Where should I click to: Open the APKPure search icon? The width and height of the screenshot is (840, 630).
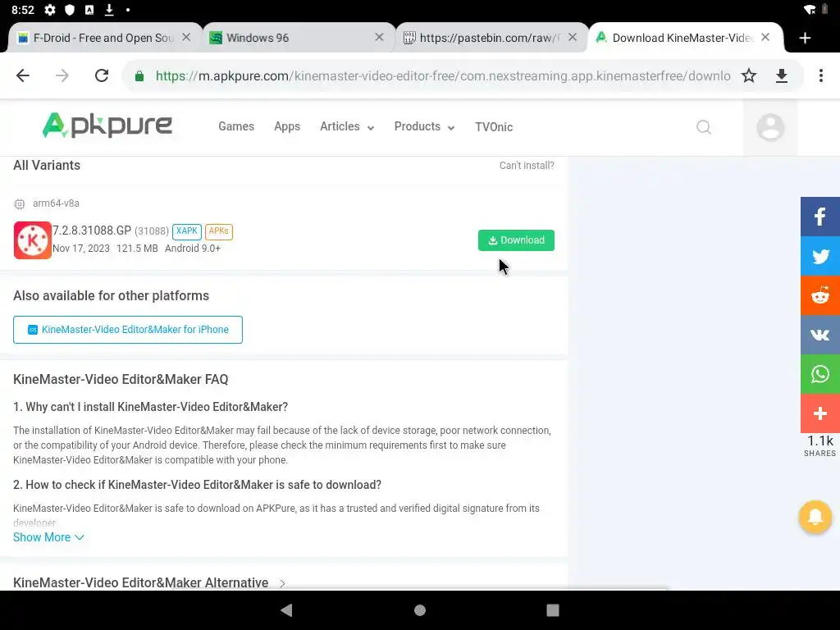coord(703,127)
